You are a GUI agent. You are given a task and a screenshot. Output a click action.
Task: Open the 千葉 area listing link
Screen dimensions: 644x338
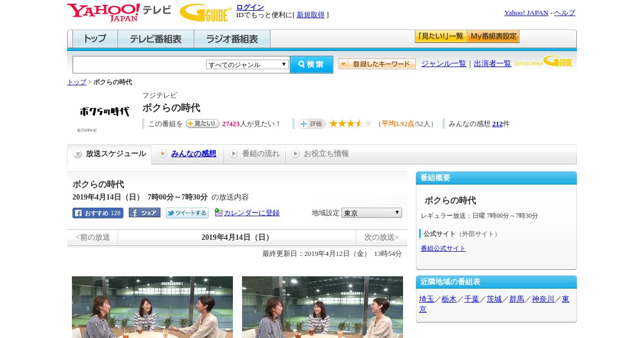click(472, 299)
